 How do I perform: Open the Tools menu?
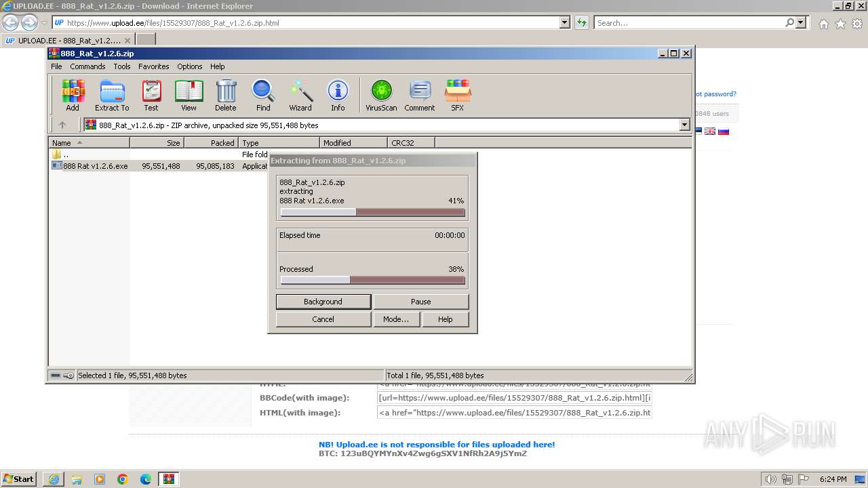[x=122, y=66]
